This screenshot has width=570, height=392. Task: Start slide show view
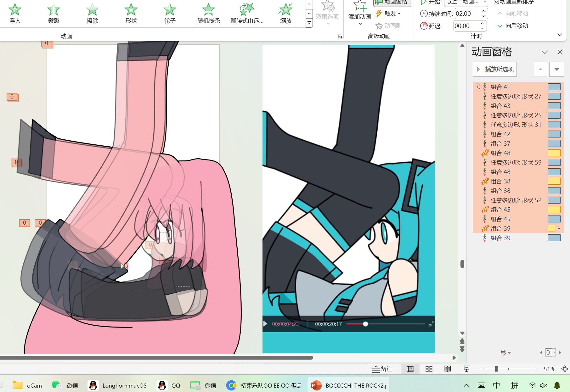coord(466,369)
